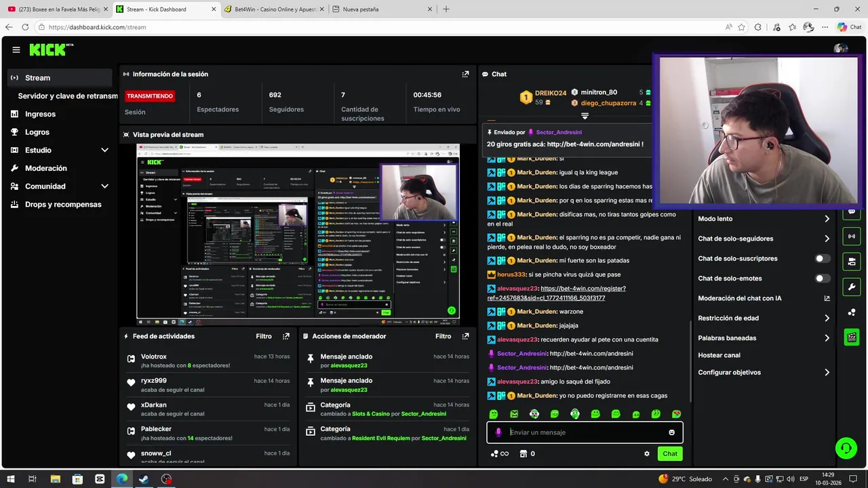Open Restricción de edad options

(764, 318)
